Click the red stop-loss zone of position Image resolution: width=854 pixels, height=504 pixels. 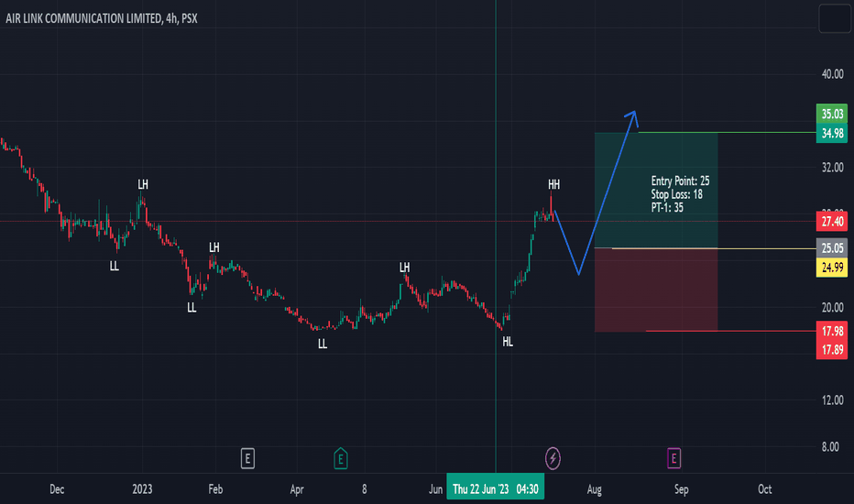click(656, 290)
